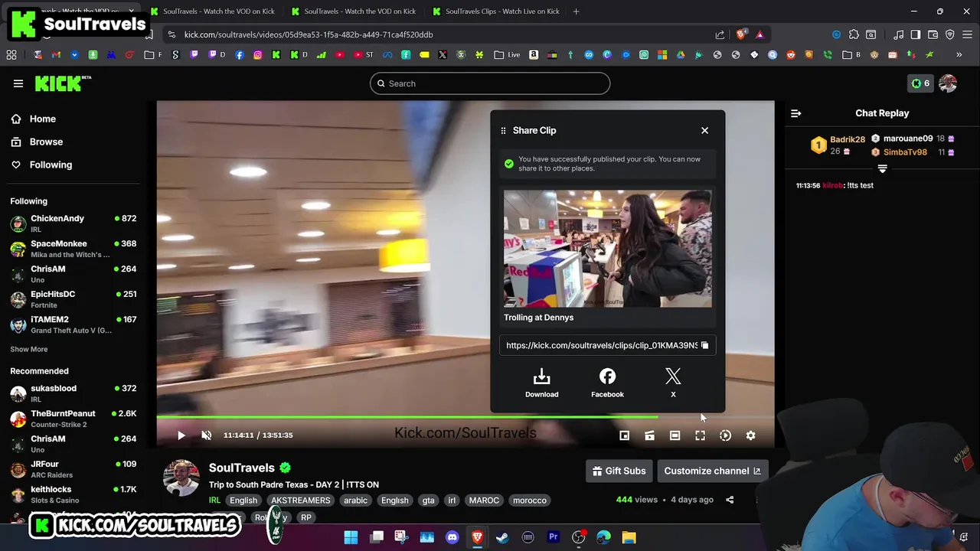
Task: Focus the Kick search box
Action: (490, 83)
